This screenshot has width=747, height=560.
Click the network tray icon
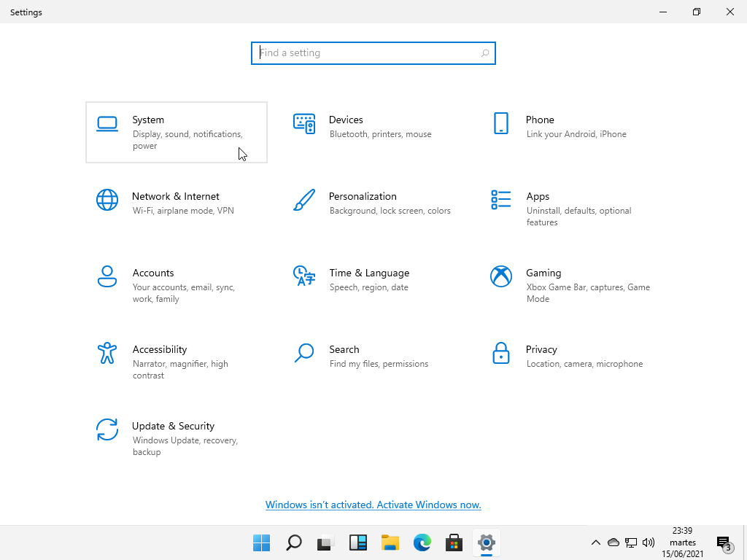(x=631, y=542)
